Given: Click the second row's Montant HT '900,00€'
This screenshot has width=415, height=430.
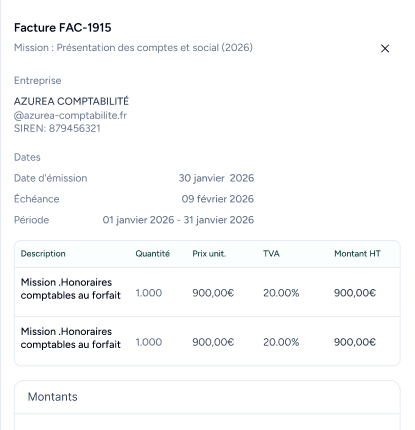Looking at the screenshot, I should pos(355,342).
